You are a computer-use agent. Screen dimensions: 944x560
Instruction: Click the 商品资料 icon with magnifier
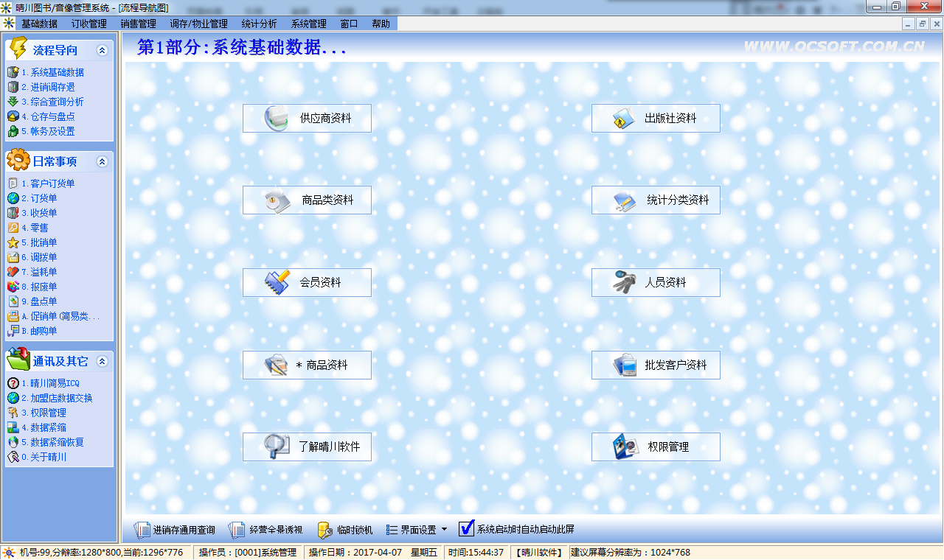tap(276, 365)
